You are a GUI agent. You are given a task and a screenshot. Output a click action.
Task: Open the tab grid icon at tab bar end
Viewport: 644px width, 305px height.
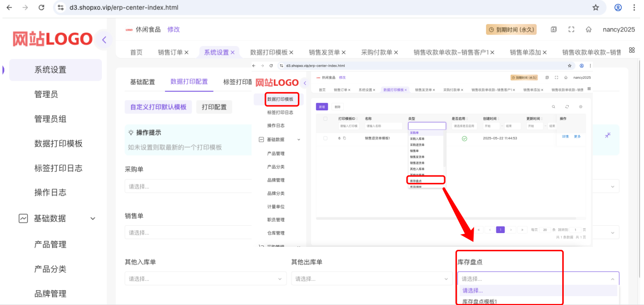click(632, 50)
